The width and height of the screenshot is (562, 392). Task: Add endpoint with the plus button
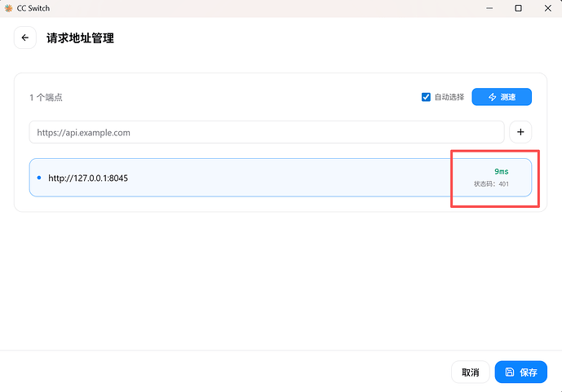(x=520, y=132)
